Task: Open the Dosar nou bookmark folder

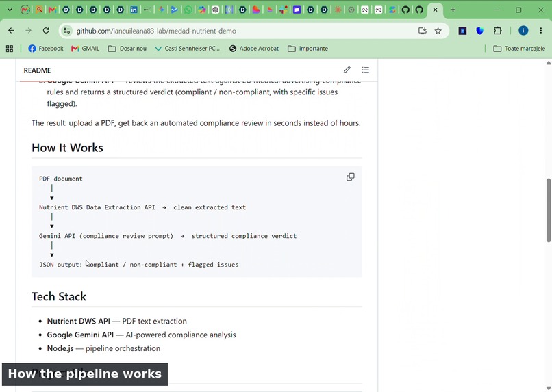Action: click(x=127, y=49)
